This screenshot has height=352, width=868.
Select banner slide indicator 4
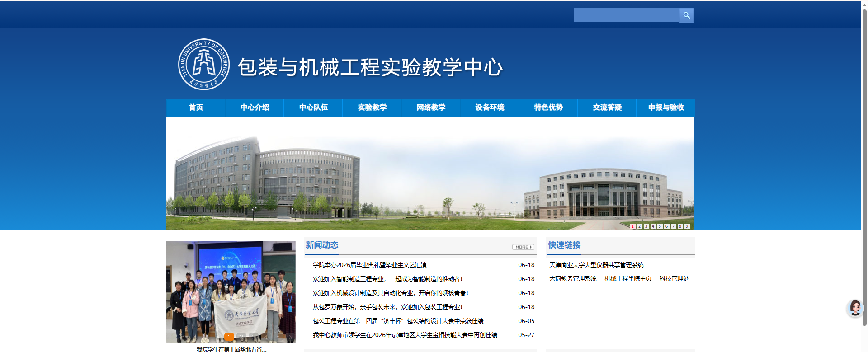[653, 226]
